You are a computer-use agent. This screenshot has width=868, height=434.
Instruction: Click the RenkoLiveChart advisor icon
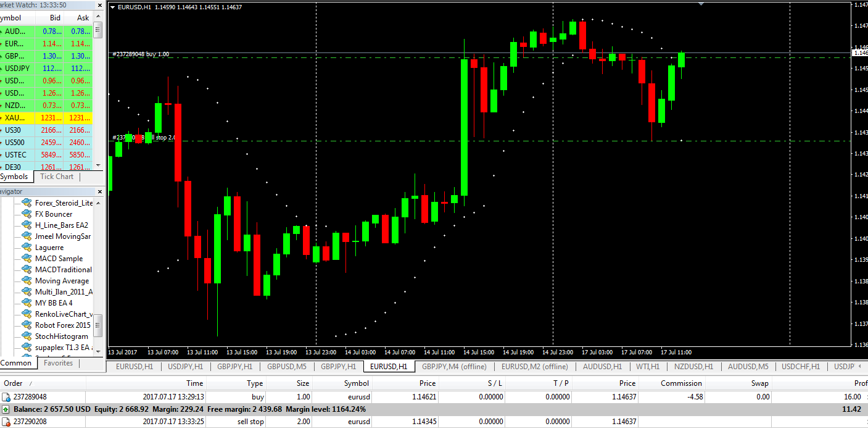[27, 314]
